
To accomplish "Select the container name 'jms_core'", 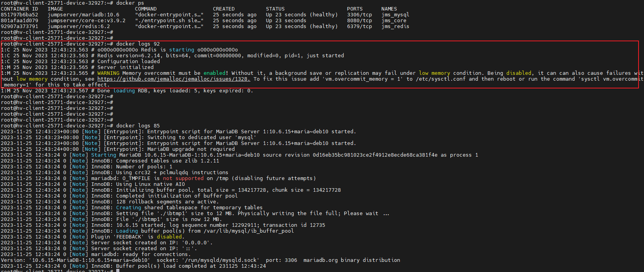I will point(394,21).
